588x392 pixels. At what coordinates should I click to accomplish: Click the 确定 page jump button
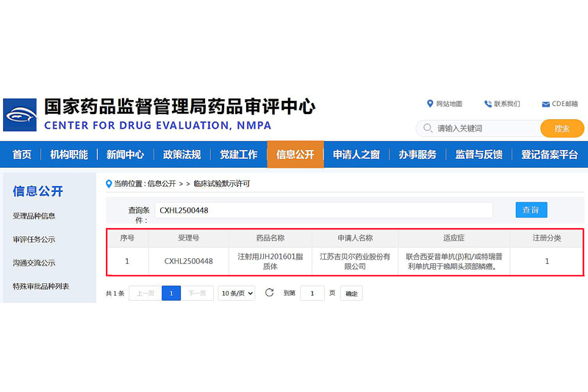click(352, 293)
